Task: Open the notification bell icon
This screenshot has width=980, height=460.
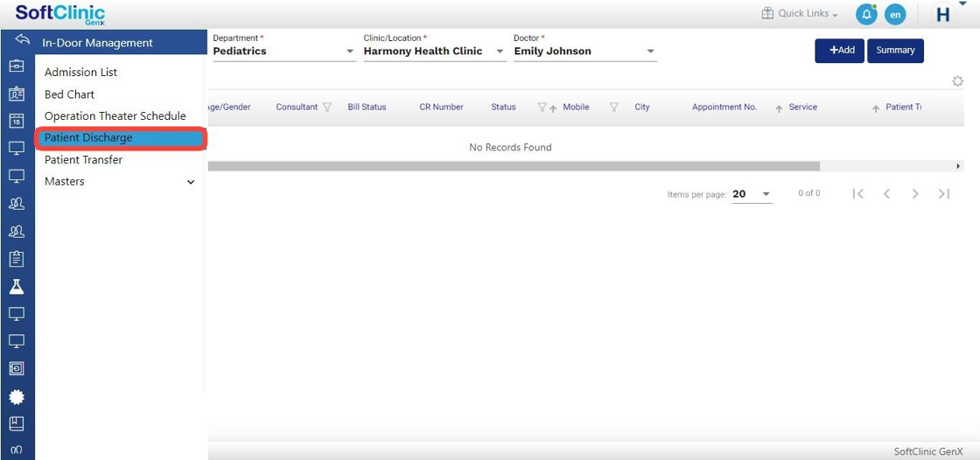Action: [865, 14]
